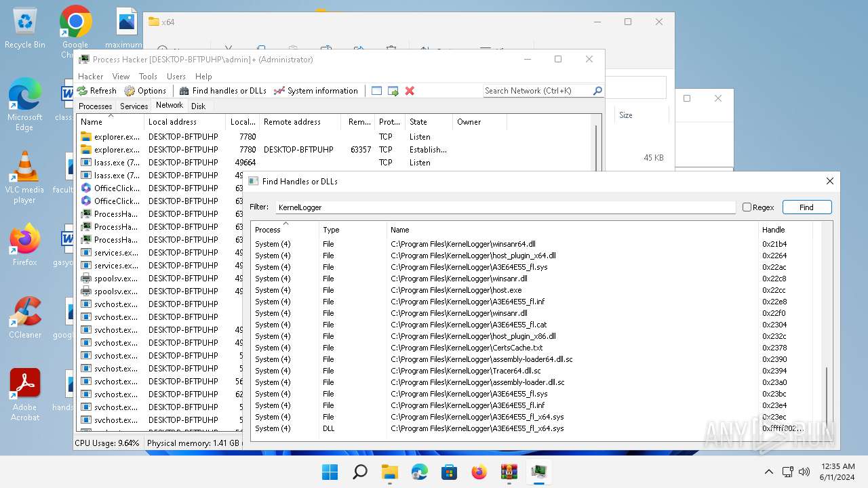Sort the network list by the Name column
Viewport: 868px width, 488px height.
click(x=111, y=122)
